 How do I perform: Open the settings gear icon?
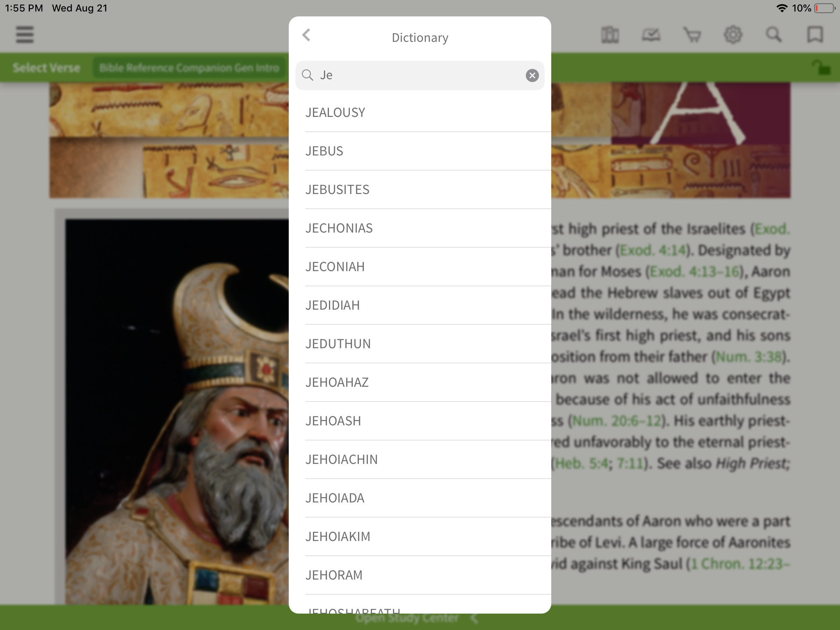[x=733, y=34]
